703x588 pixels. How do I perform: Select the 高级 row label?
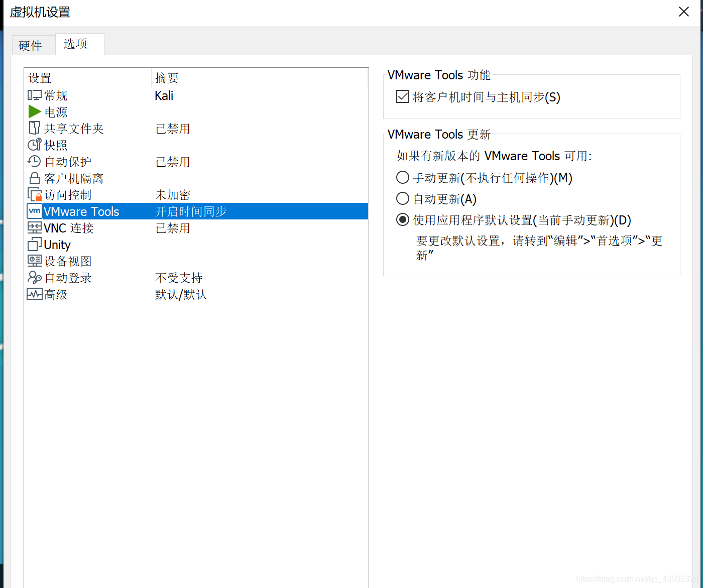click(56, 294)
